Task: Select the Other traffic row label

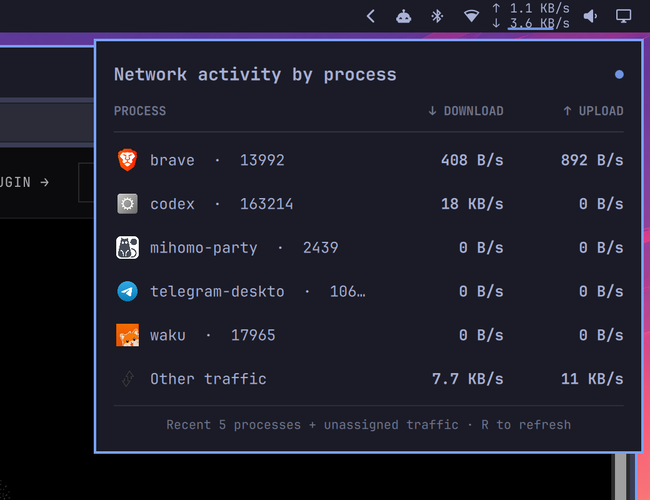Action: coord(208,379)
